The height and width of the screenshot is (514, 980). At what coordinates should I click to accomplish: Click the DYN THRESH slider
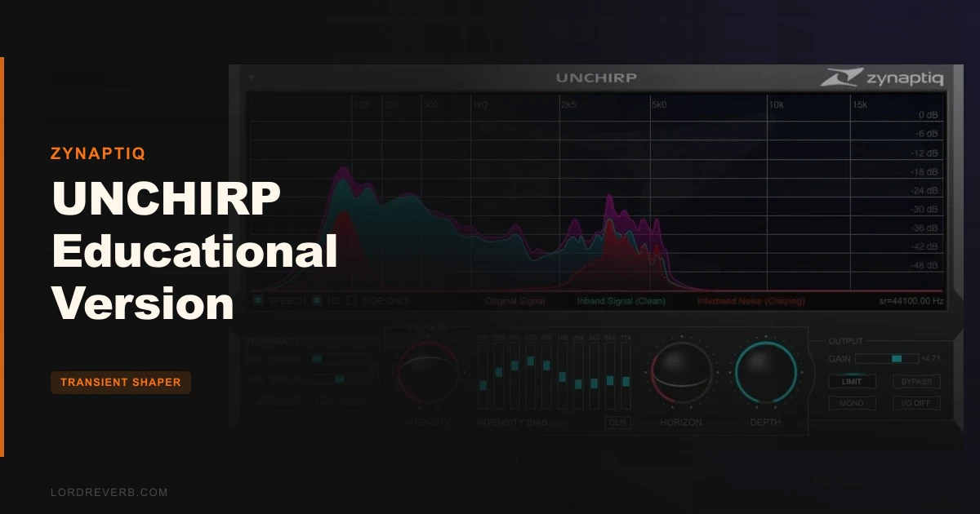tap(340, 358)
